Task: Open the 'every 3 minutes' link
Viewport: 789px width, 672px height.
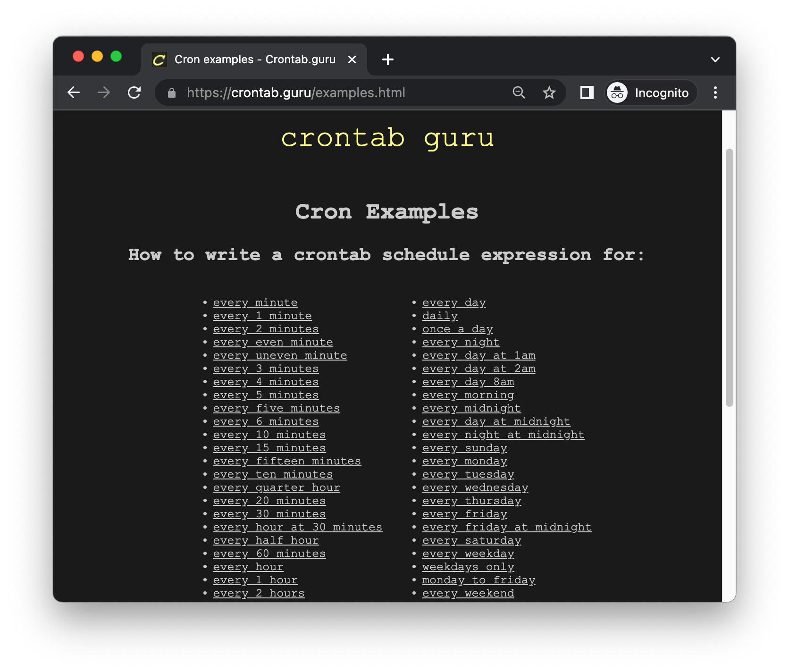Action: click(266, 369)
